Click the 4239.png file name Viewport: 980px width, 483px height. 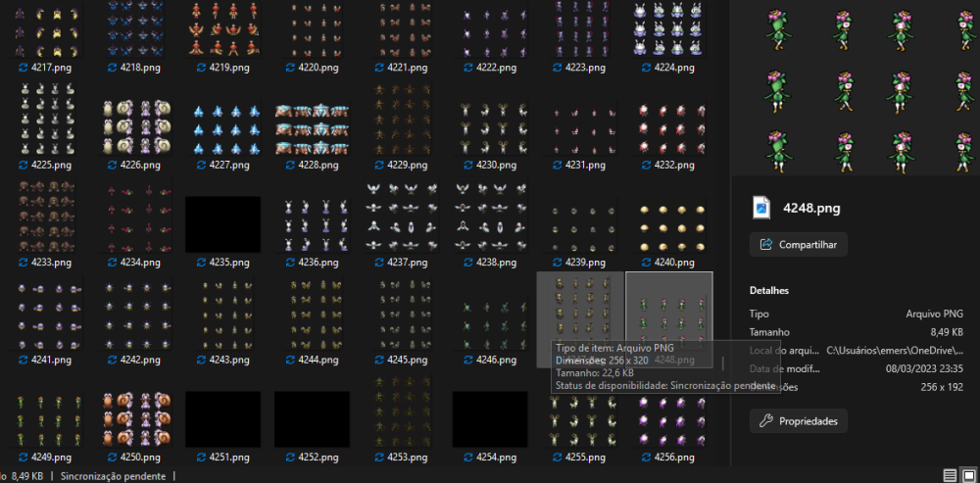(585, 263)
